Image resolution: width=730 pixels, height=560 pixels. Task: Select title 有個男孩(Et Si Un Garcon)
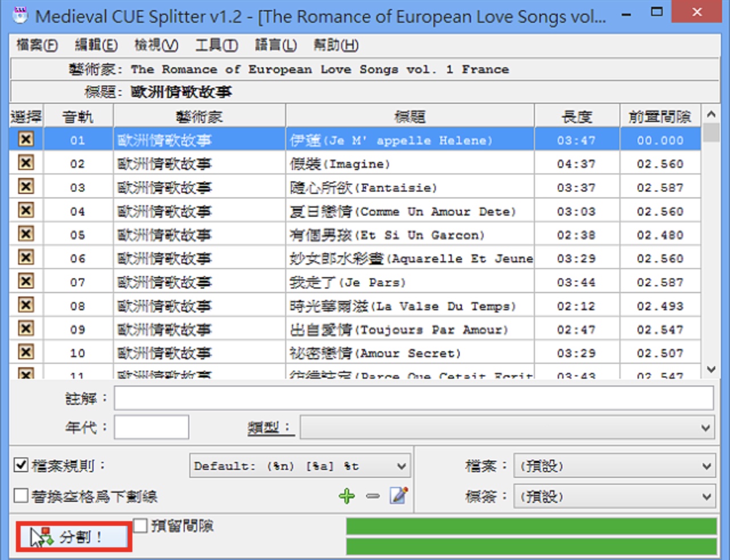coord(387,235)
